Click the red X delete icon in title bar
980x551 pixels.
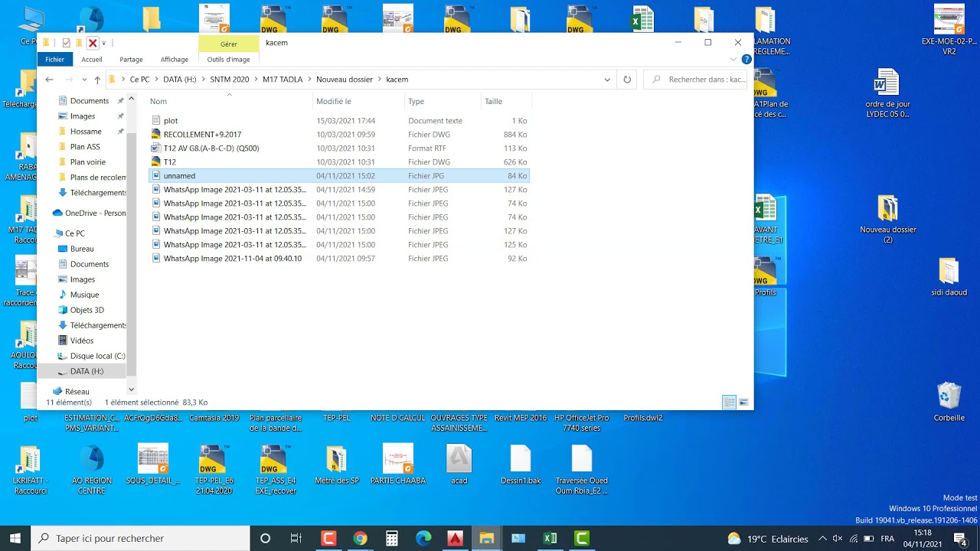[93, 43]
